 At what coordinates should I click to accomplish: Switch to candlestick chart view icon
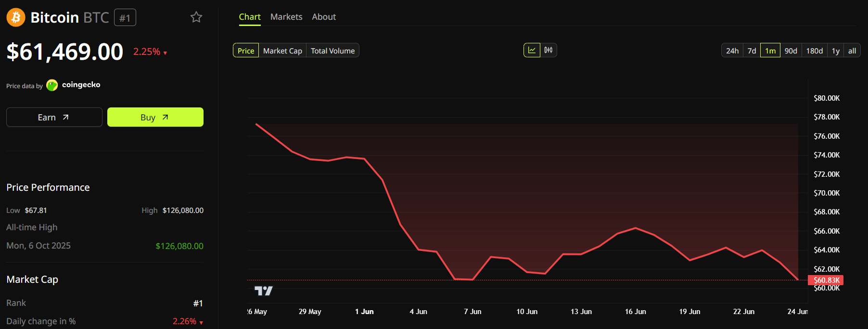[x=549, y=50]
